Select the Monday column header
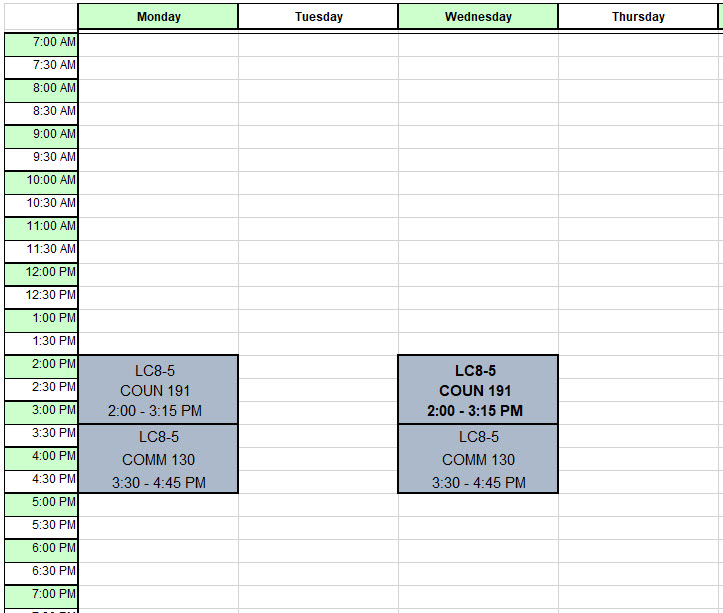Viewport: 723px width, 613px height. pos(158,17)
